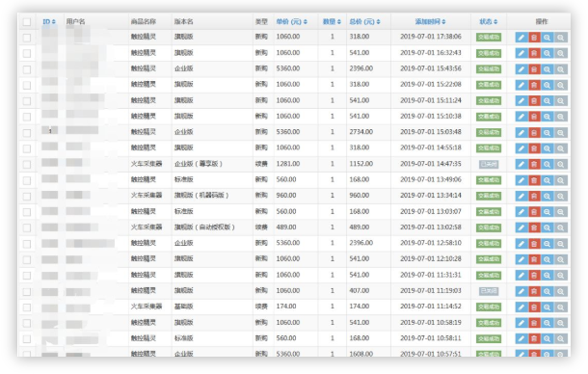
Task: Click the 操作 column header
Action: (x=542, y=22)
